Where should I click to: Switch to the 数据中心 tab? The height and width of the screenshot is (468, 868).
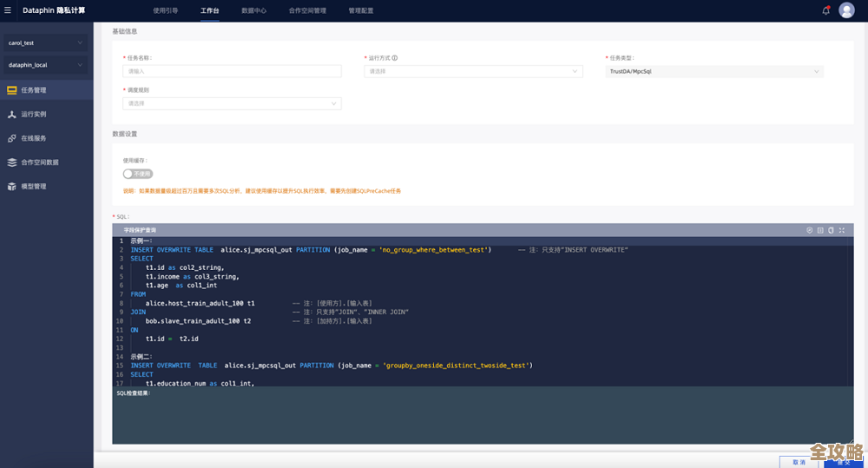tap(253, 10)
